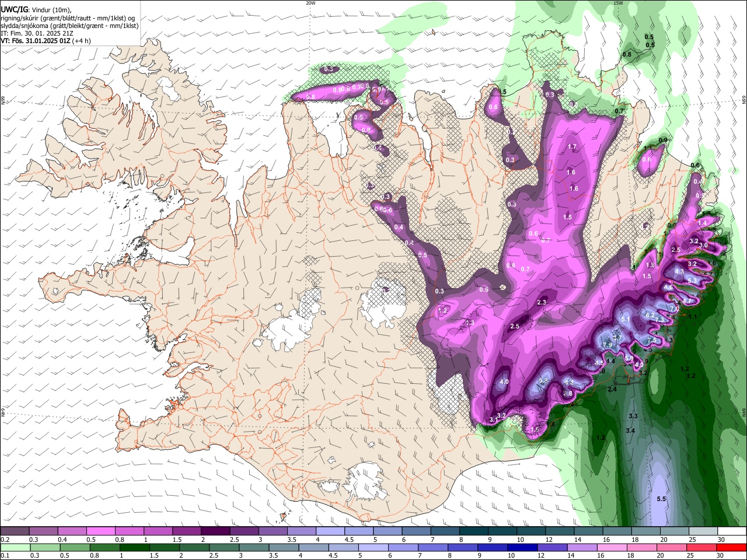
Task: Click the '7.3' precipitation value on the map
Action: (659, 320)
